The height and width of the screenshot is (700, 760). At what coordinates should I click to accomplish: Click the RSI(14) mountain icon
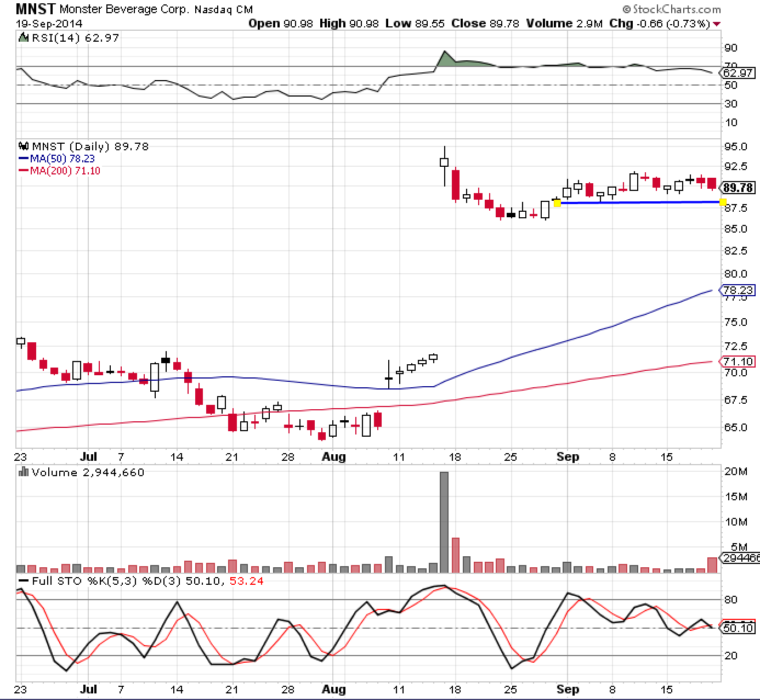23,38
